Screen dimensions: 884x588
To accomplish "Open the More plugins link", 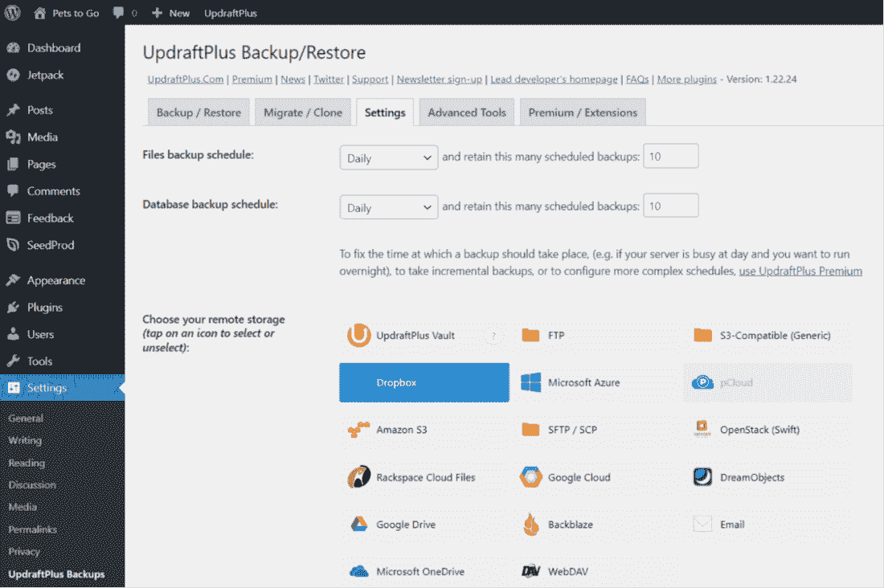I will coord(686,80).
